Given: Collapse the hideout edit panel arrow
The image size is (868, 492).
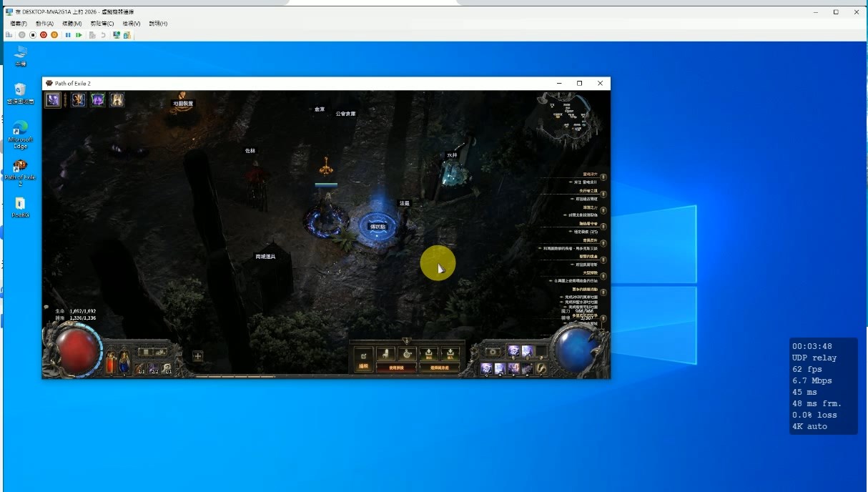Looking at the screenshot, I should [x=407, y=340].
